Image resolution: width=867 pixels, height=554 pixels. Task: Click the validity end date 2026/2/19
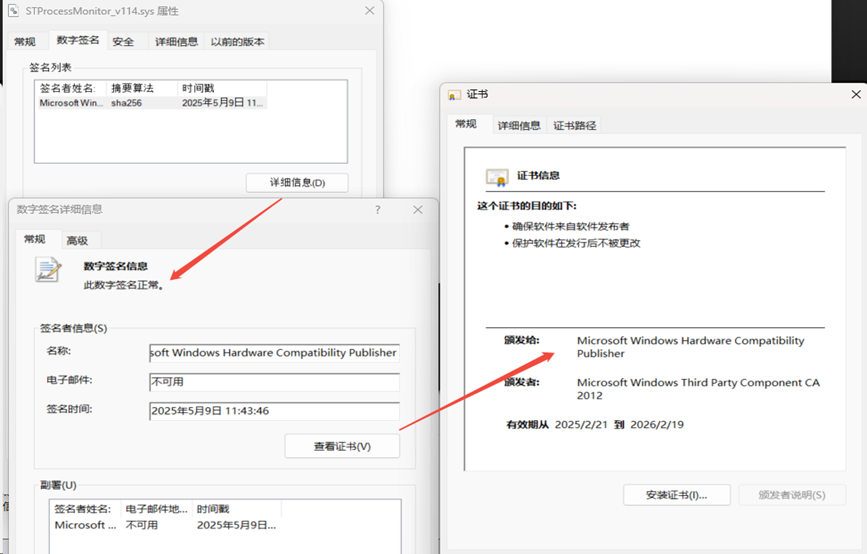point(657,425)
